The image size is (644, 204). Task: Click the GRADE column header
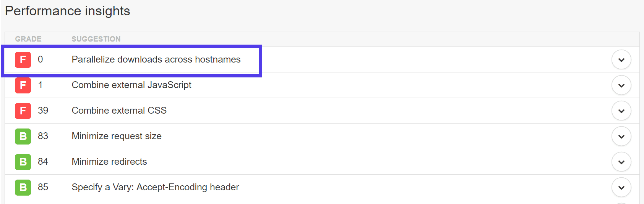(x=28, y=39)
